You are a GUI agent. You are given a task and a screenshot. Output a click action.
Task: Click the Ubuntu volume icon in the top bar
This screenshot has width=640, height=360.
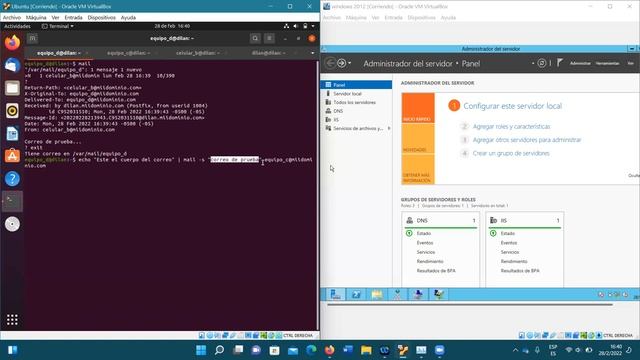pos(296,26)
